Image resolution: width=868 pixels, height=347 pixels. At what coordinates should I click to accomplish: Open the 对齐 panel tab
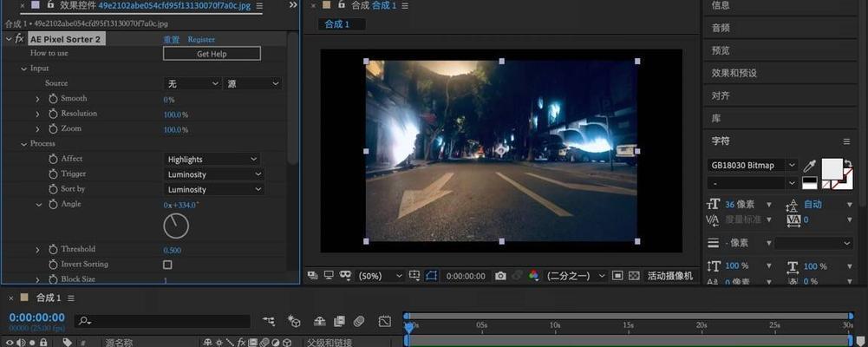[x=721, y=95]
